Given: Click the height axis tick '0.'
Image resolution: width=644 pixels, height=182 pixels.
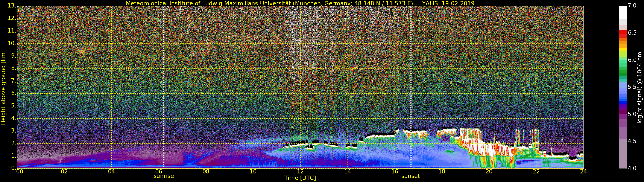Looking at the screenshot, I should pyautogui.click(x=13, y=168).
